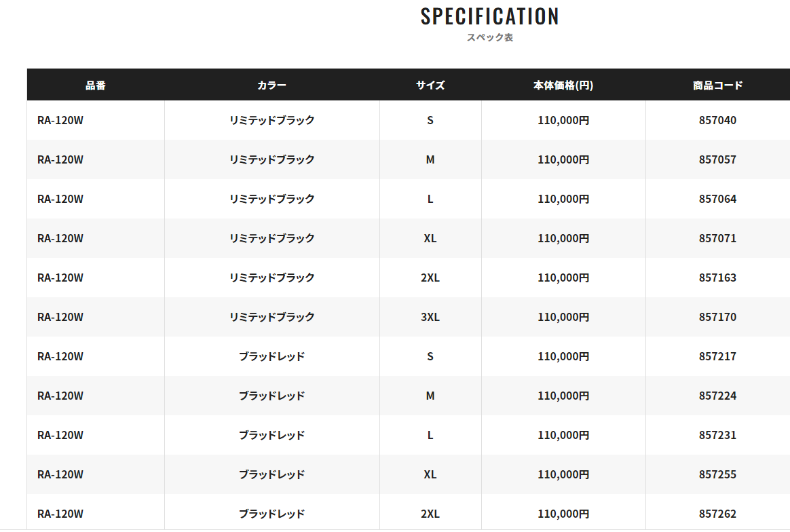
Task: Click product code 857224
Action: 717,396
